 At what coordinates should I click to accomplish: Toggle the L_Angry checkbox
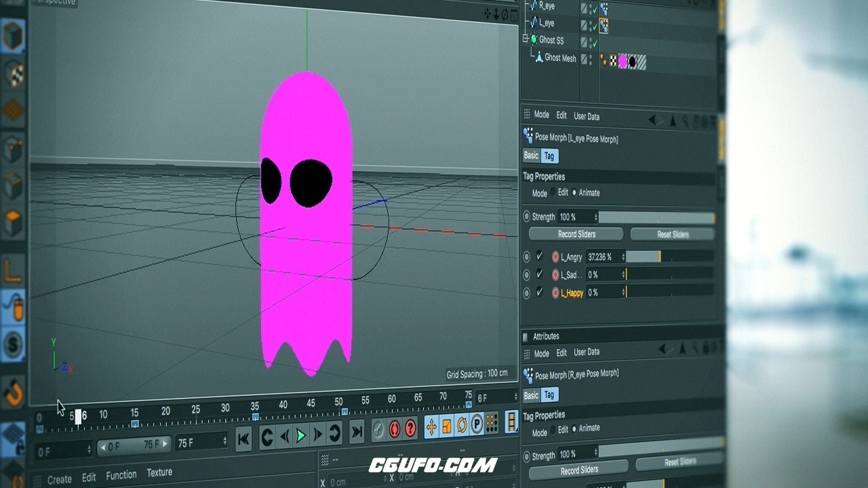click(540, 256)
